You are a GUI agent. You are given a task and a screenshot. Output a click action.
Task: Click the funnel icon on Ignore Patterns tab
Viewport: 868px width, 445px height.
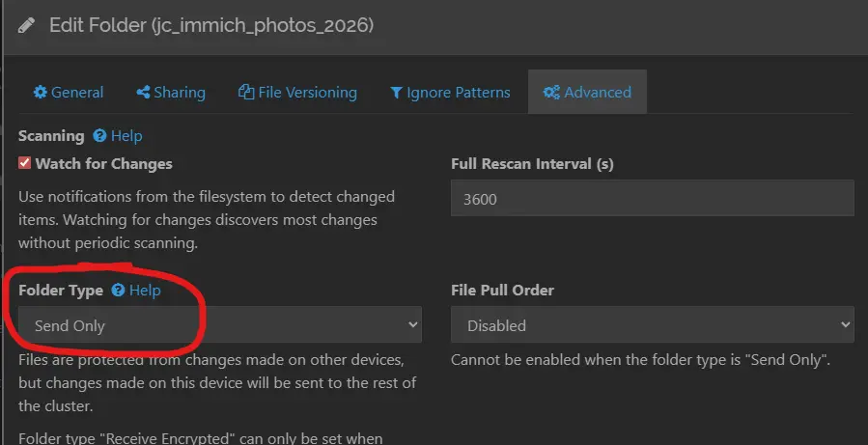(x=396, y=93)
